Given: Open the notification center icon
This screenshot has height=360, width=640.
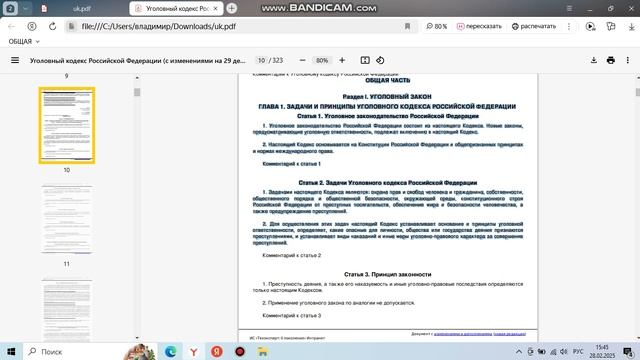Looking at the screenshot, I should click(x=628, y=351).
